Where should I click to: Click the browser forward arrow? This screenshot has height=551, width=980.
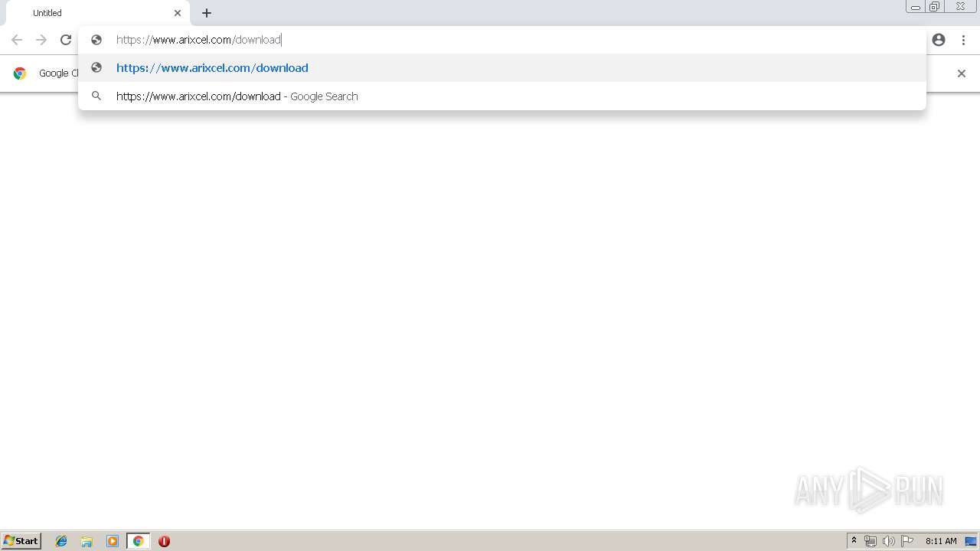(41, 40)
